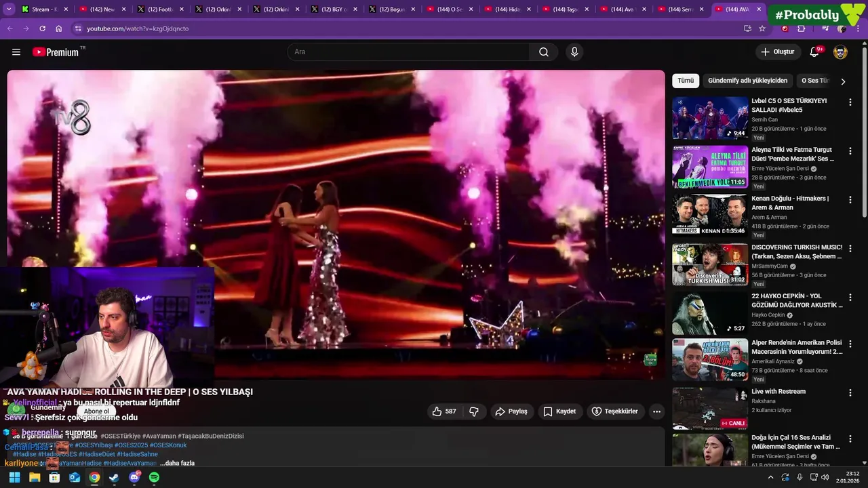Open File Explorer from taskbar

click(x=35, y=477)
